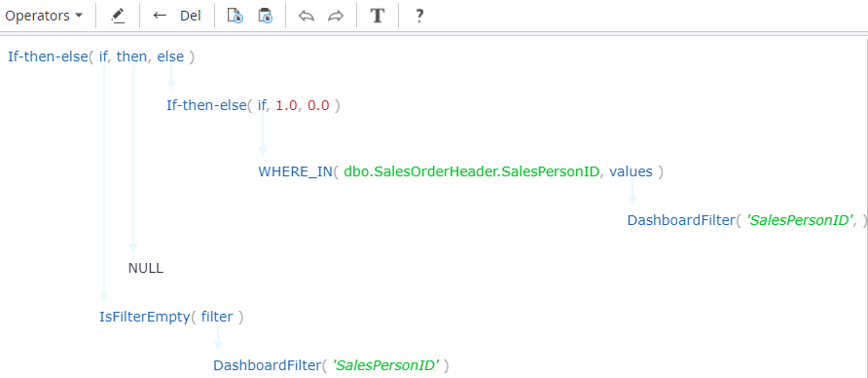Select the 'filter' argument of IsFilterEmpty
Image resolution: width=868 pixels, height=378 pixels.
click(x=217, y=317)
